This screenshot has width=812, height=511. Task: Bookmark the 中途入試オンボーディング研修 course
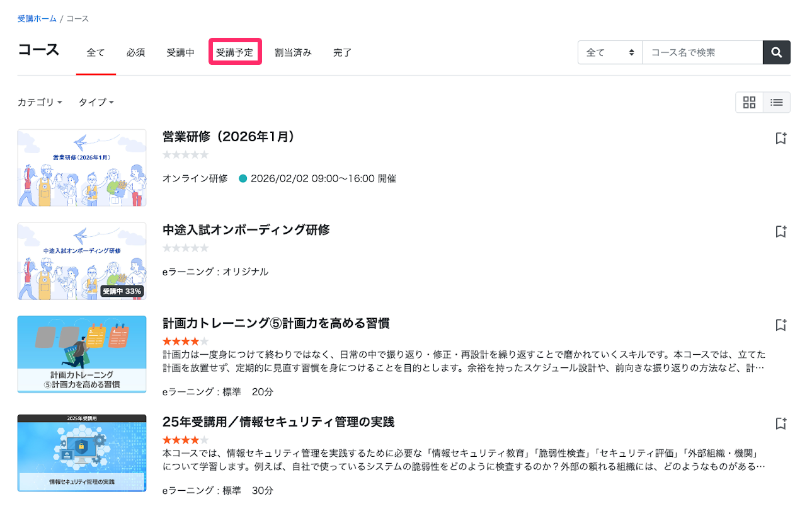(x=781, y=231)
